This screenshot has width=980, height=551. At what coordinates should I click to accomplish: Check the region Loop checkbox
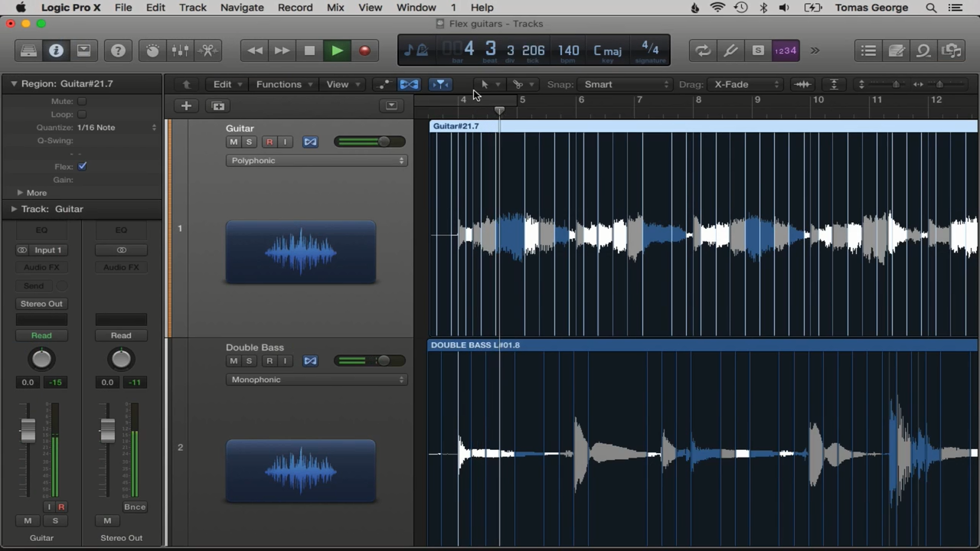tap(82, 114)
